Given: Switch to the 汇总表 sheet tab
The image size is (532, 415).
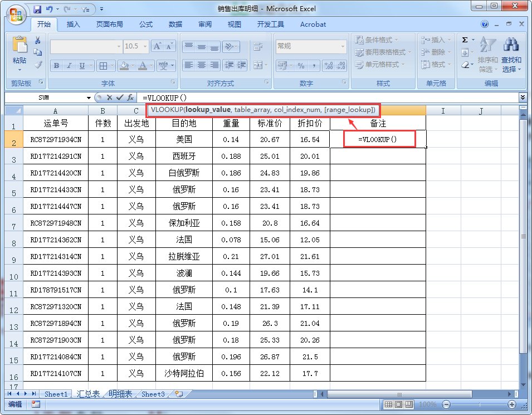Looking at the screenshot, I should [x=87, y=394].
